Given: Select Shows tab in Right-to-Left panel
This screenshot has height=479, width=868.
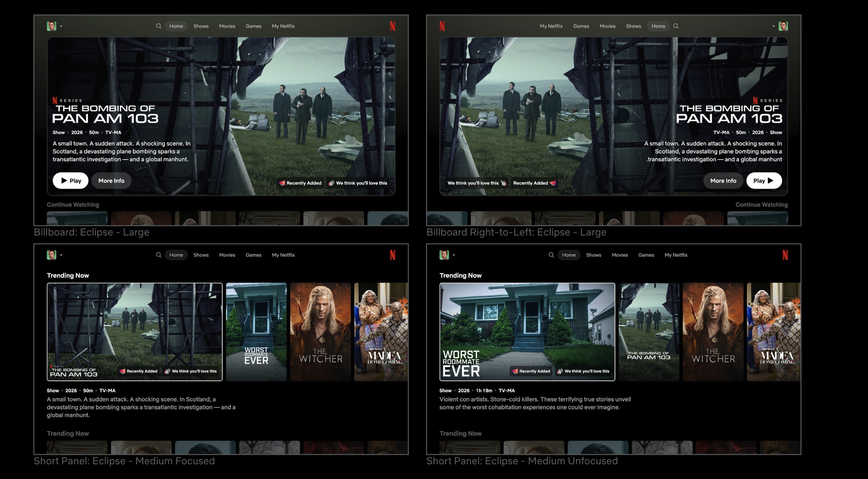Looking at the screenshot, I should [633, 26].
